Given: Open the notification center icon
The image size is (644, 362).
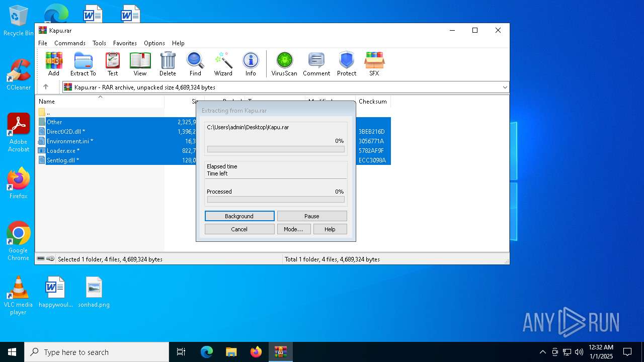Looking at the screenshot, I should point(627,352).
